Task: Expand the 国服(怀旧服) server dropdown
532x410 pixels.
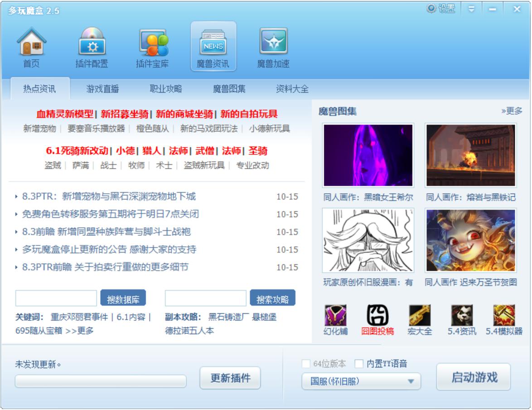Action: (361, 381)
